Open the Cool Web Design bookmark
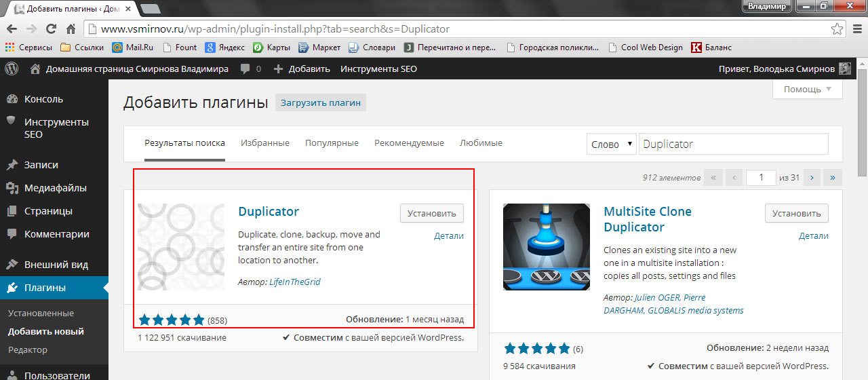 pyautogui.click(x=646, y=47)
